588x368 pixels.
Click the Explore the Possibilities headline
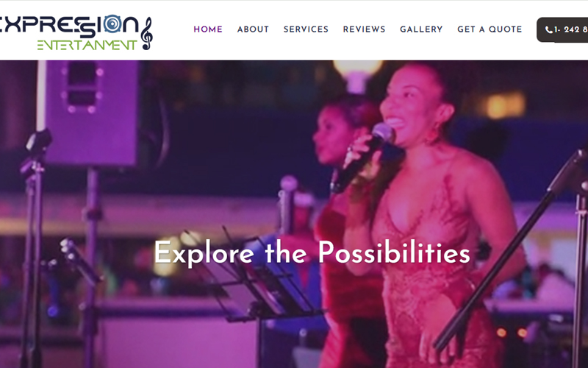tap(312, 252)
